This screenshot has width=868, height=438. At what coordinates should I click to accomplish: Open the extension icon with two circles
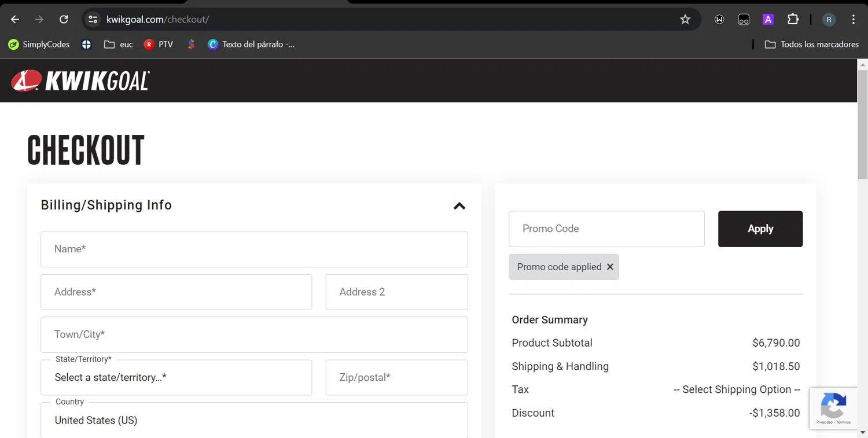coord(744,20)
